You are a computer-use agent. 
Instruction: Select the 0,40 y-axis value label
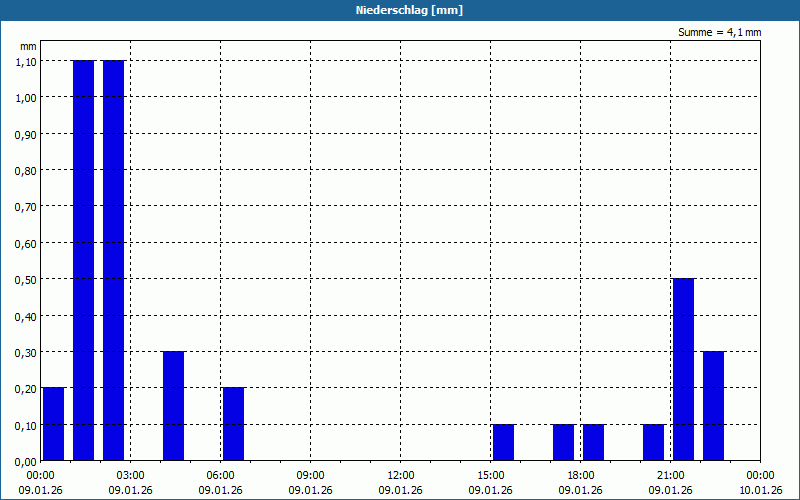(x=26, y=316)
